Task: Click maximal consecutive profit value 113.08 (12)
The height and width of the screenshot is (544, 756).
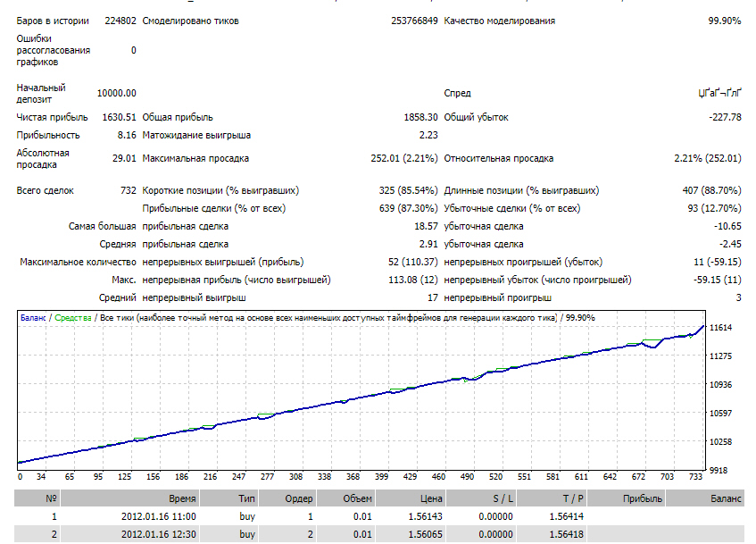Action: 412,280
